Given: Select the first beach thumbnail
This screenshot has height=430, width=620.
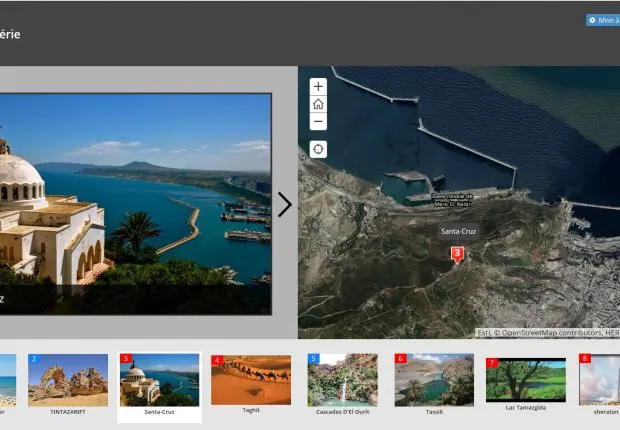Looking at the screenshot, I should [7, 380].
